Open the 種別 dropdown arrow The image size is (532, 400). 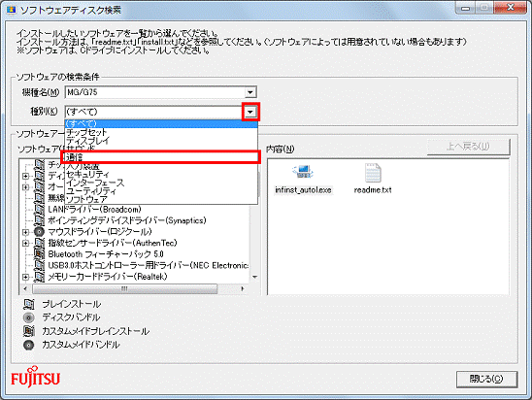[250, 112]
